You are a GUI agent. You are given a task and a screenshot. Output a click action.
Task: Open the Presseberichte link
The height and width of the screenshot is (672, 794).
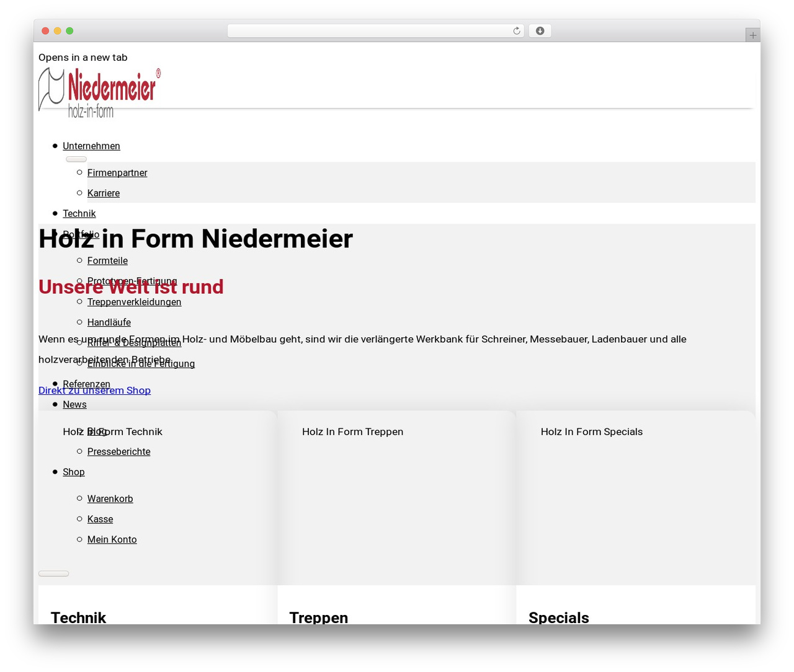pos(118,452)
